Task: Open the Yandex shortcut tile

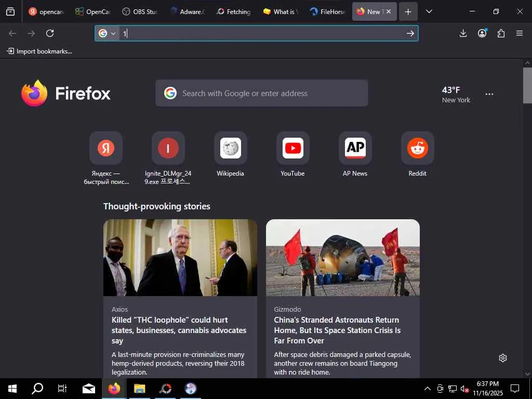Action: [x=106, y=148]
